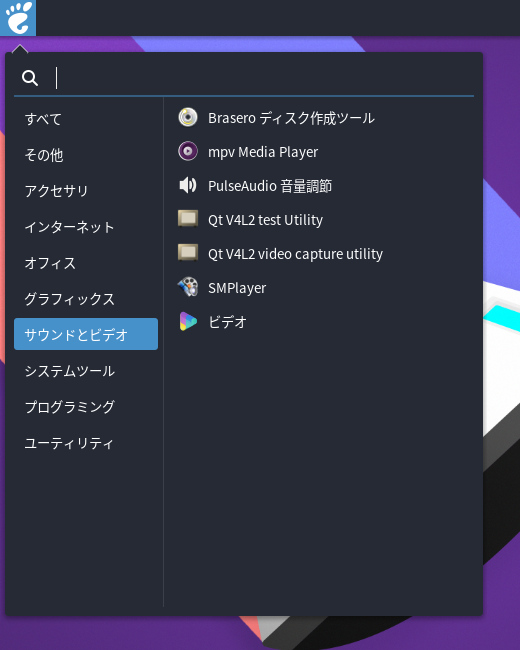Open the アクセサリ category
Viewport: 520px width, 650px height.
[86, 191]
